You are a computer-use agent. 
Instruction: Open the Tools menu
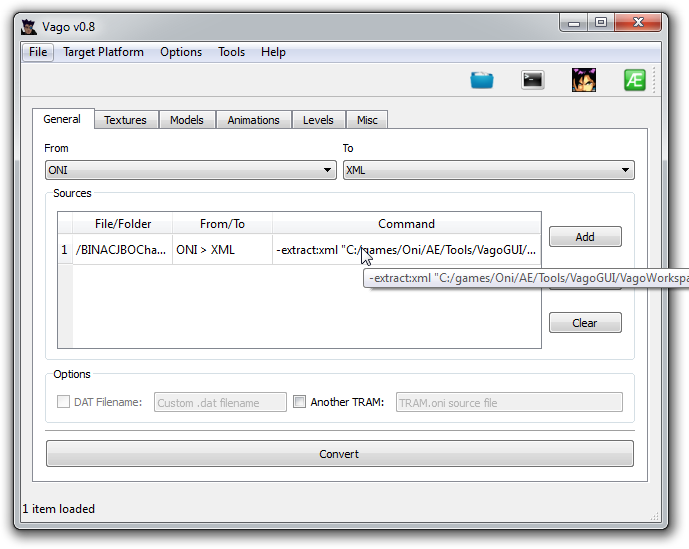[x=231, y=52]
